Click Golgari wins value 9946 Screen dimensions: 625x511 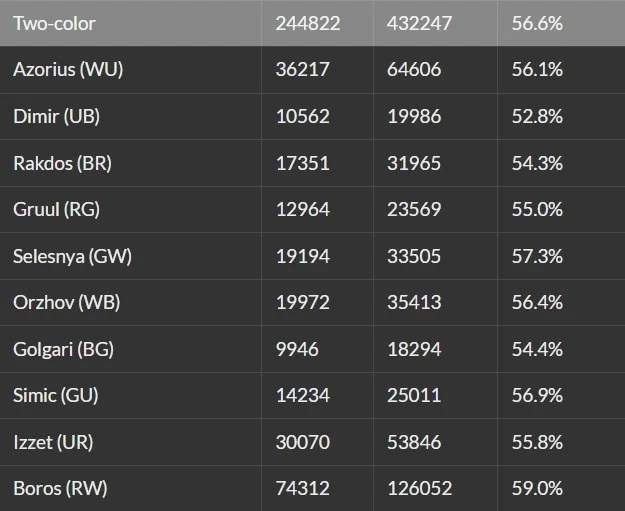297,349
